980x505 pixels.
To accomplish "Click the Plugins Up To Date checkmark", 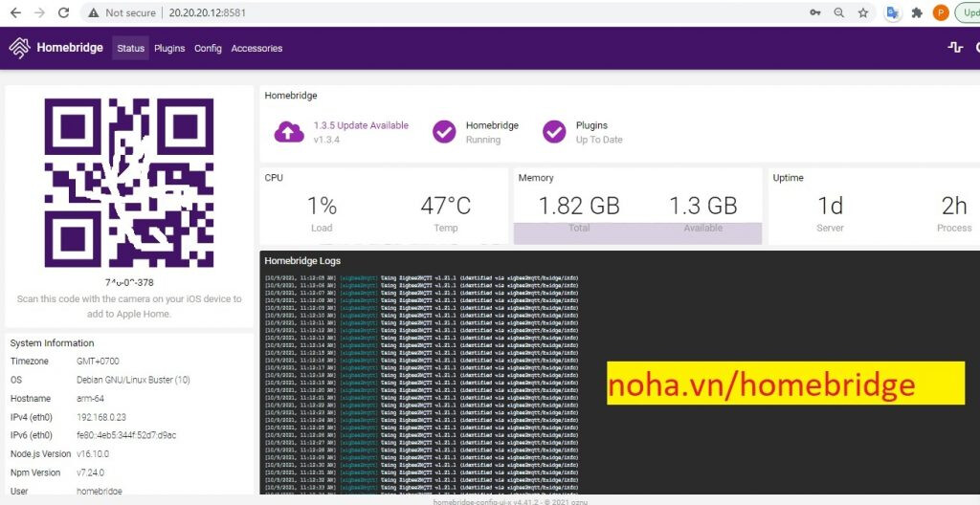I will pyautogui.click(x=554, y=132).
